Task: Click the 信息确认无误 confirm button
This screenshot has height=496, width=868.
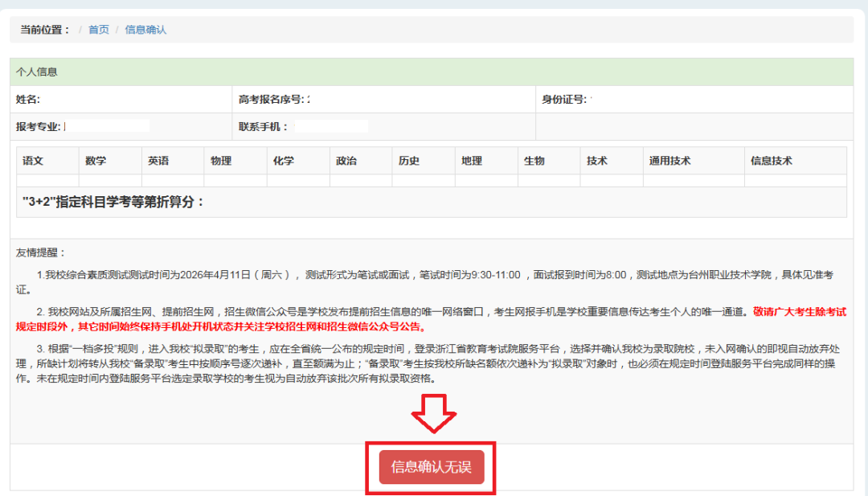Action: tap(432, 466)
